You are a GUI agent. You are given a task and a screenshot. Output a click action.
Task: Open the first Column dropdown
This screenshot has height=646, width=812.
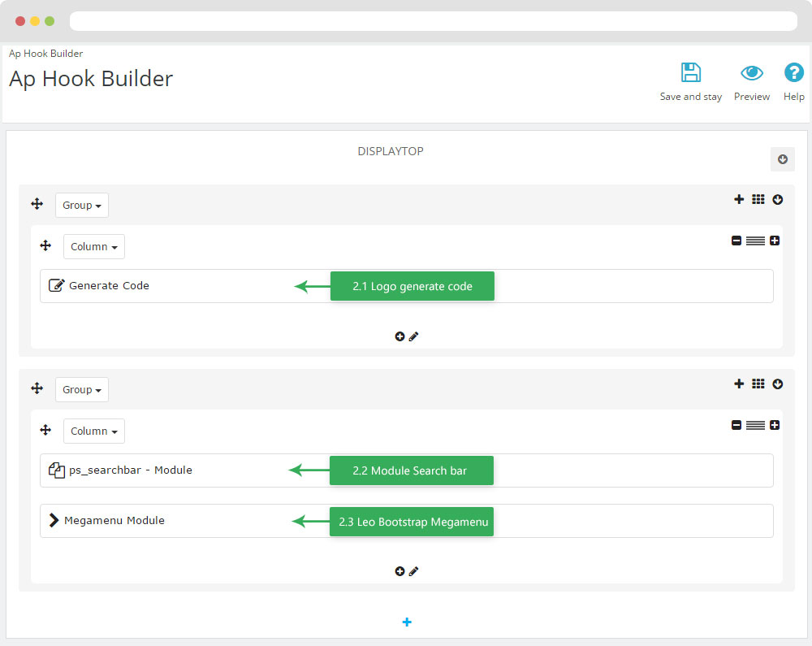tap(93, 246)
